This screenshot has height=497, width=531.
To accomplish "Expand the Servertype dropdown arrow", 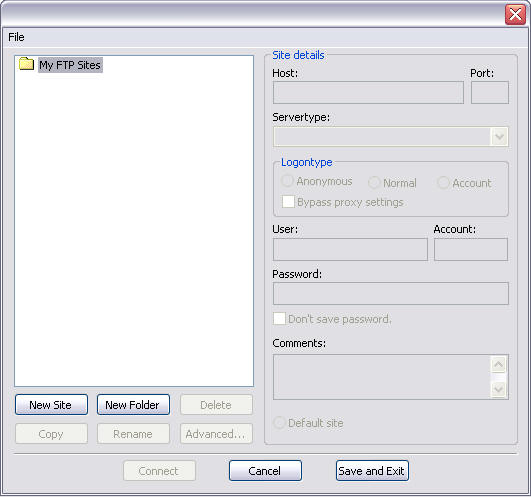I will coord(500,137).
